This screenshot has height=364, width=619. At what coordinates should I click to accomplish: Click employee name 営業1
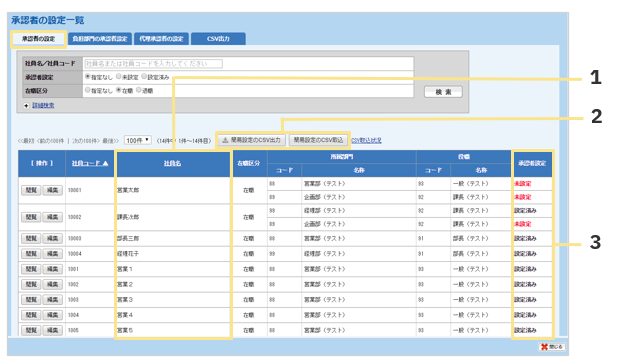pos(125,269)
